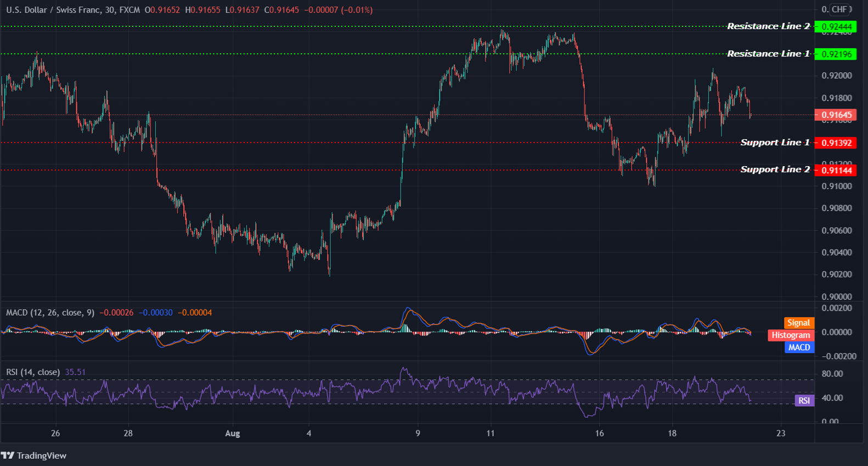Click the 0.90200 price axis tick

(x=837, y=275)
